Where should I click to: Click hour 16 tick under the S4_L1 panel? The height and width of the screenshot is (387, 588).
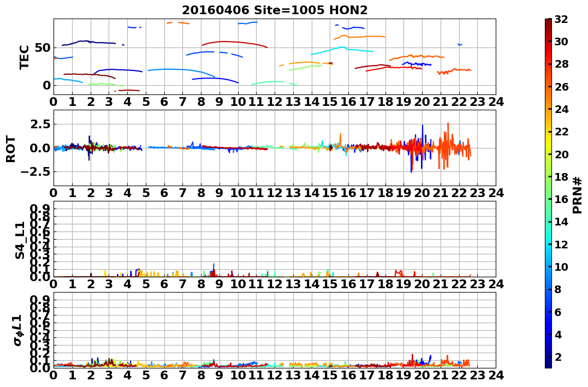click(349, 284)
